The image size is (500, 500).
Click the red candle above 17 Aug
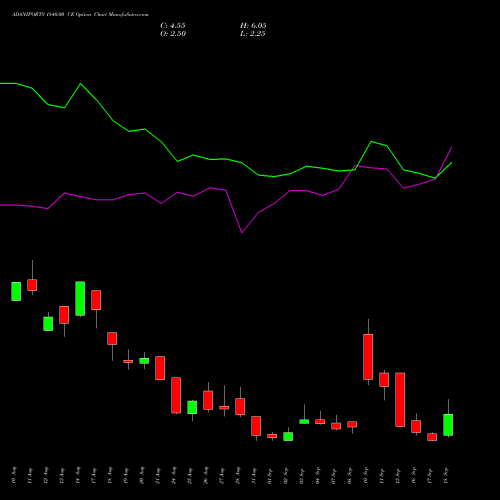click(96, 300)
